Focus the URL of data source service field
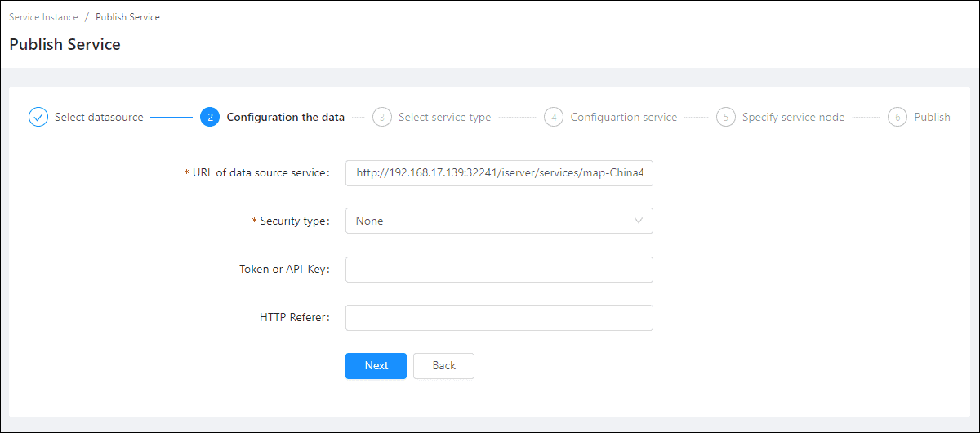Screen dimensions: 980x433 click(x=499, y=173)
